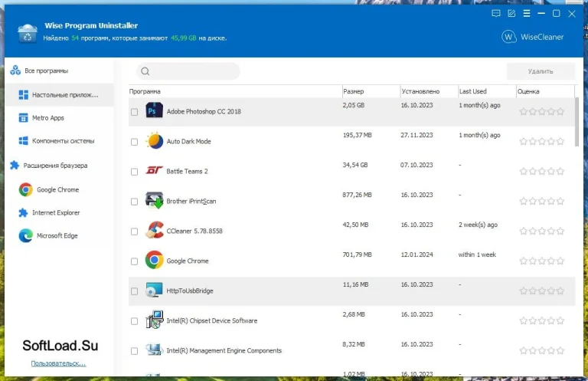Image resolution: width=588 pixels, height=381 pixels.
Task: Sort by Оценка column header
Action: click(528, 91)
